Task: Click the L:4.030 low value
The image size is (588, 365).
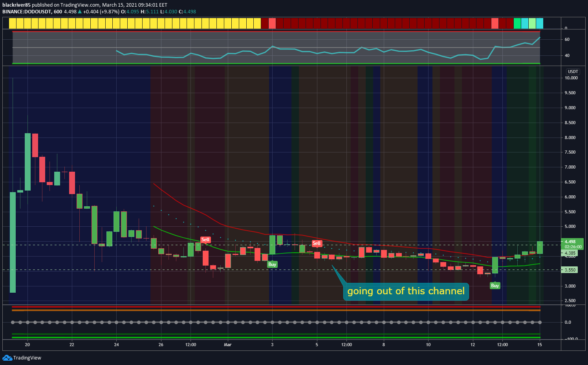Action: click(x=169, y=12)
